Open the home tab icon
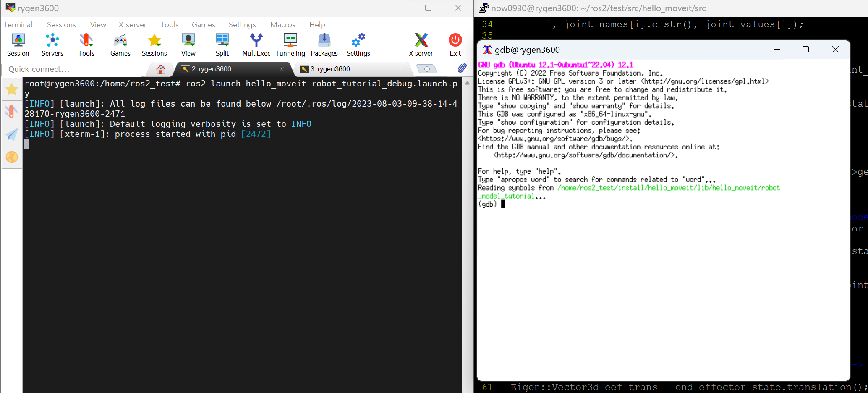The width and height of the screenshot is (868, 393). point(160,69)
